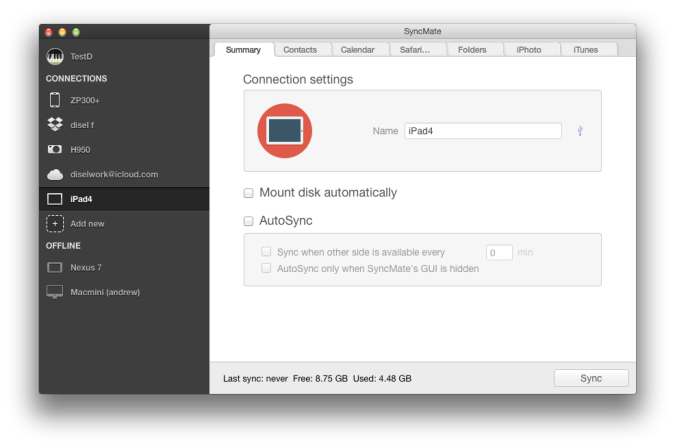Click the OFFLINE section header
675x448 pixels.
pos(63,246)
